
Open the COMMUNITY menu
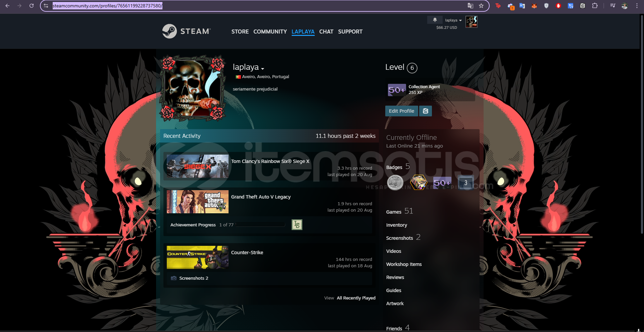click(x=270, y=32)
